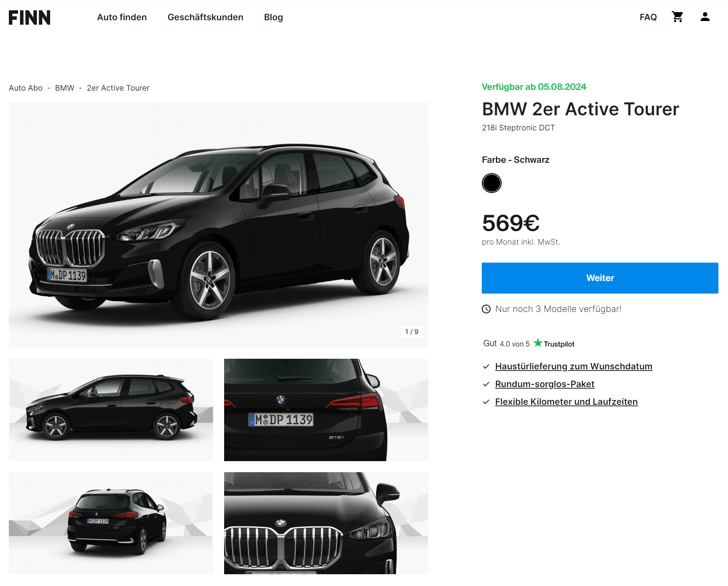Click checkmark next to Rundum-sorglos-Paket
728x586 pixels.
tap(486, 384)
